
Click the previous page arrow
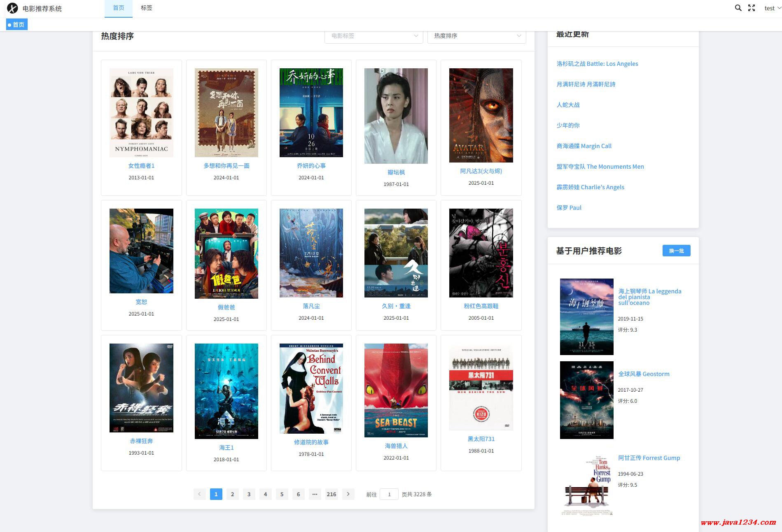pos(199,494)
